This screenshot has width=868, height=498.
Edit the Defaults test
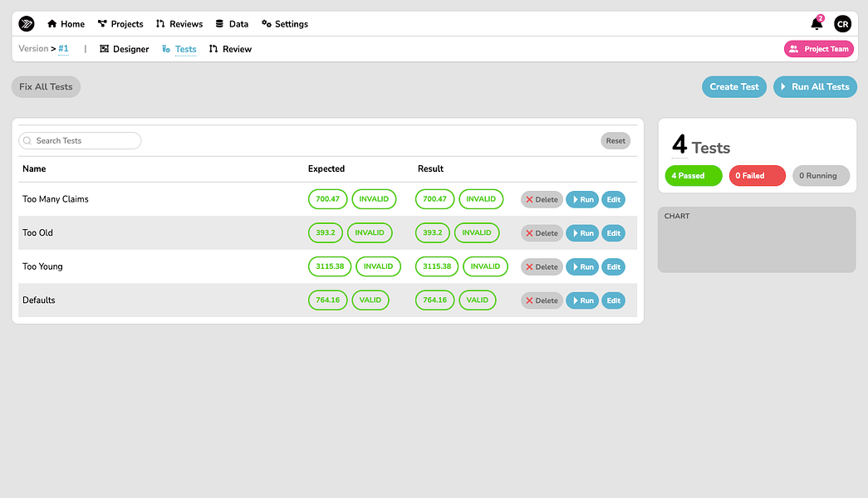click(x=613, y=301)
